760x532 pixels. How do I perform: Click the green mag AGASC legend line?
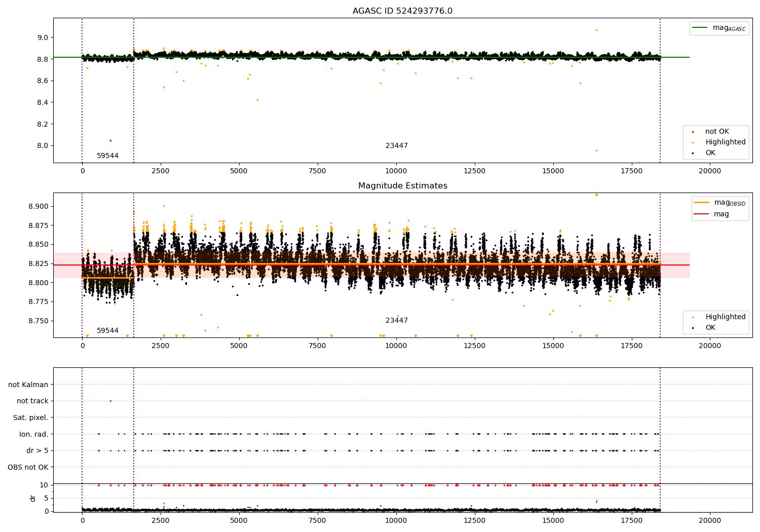pos(700,28)
